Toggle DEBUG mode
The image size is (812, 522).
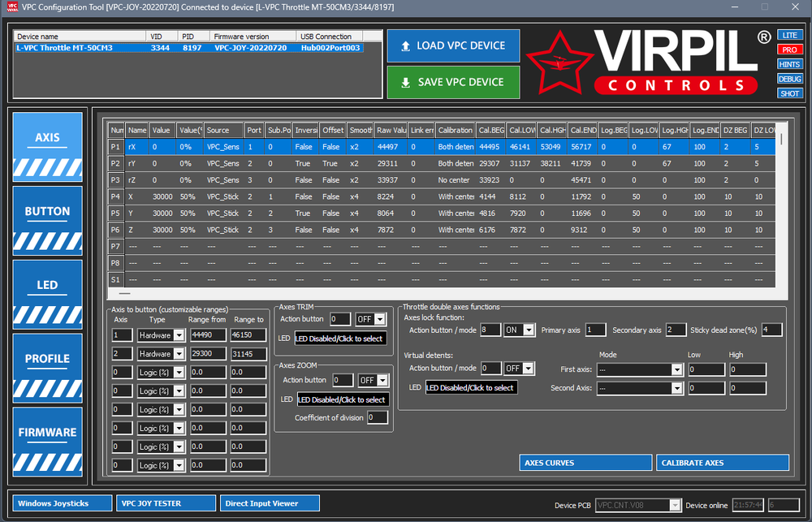(x=790, y=79)
